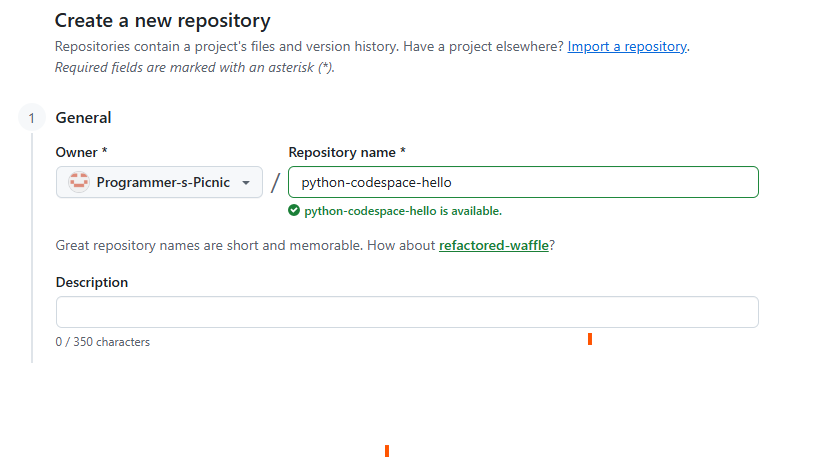The height and width of the screenshot is (458, 830).
Task: Open the Owner dropdown Programmer-s-Picnic
Action: point(159,182)
